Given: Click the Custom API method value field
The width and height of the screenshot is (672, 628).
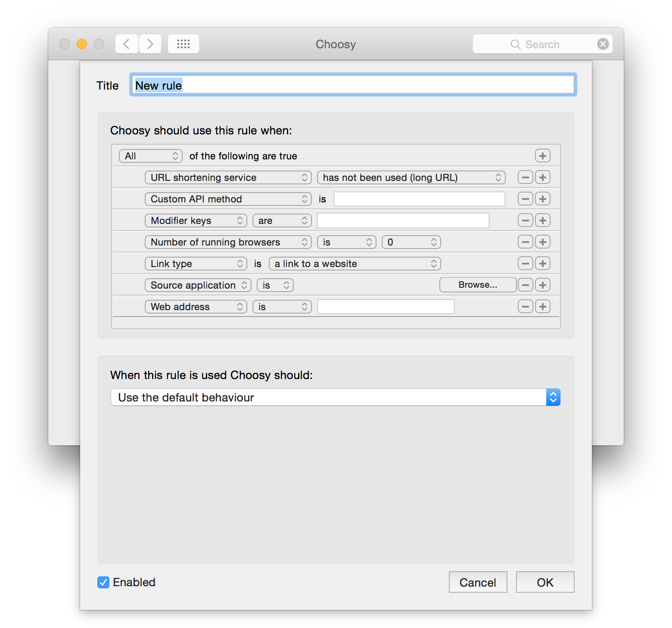Looking at the screenshot, I should pyautogui.click(x=420, y=199).
